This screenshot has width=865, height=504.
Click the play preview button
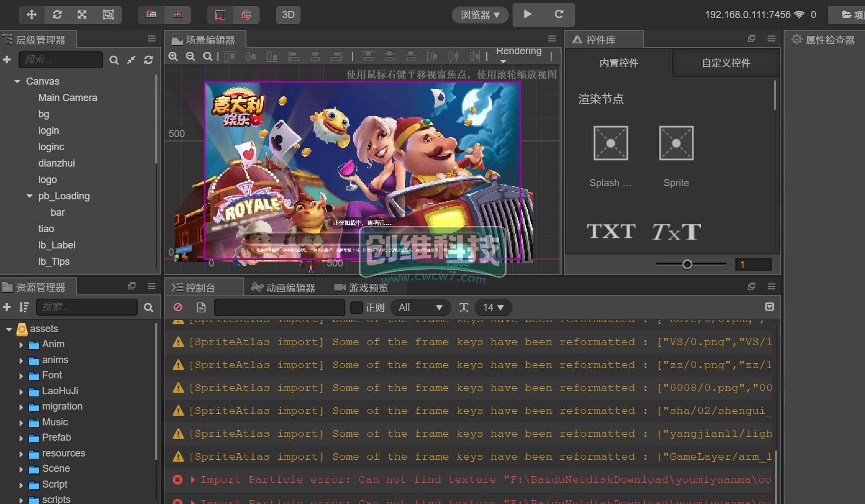[528, 14]
